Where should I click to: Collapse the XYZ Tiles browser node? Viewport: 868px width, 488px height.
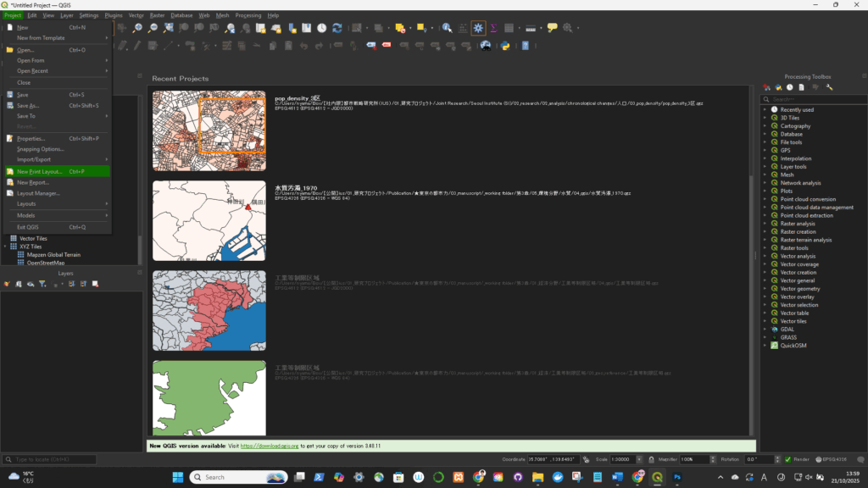(5, 247)
